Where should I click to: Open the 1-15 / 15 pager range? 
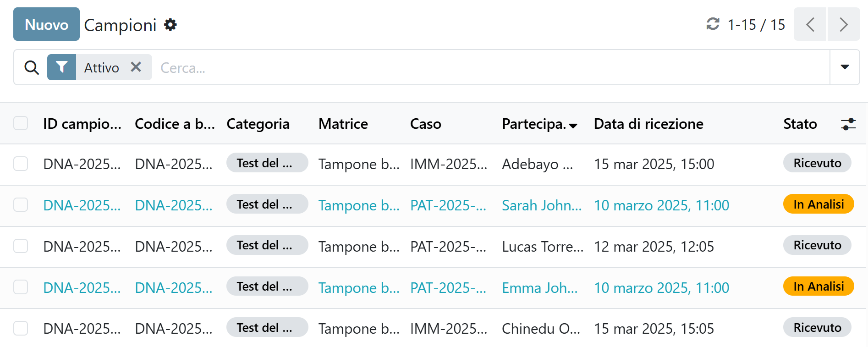pos(756,25)
